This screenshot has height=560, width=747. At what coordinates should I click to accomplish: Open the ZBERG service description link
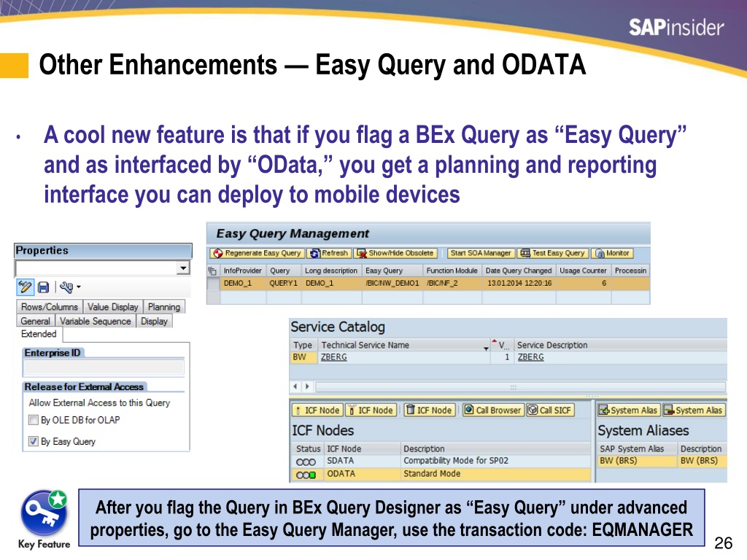click(x=531, y=357)
